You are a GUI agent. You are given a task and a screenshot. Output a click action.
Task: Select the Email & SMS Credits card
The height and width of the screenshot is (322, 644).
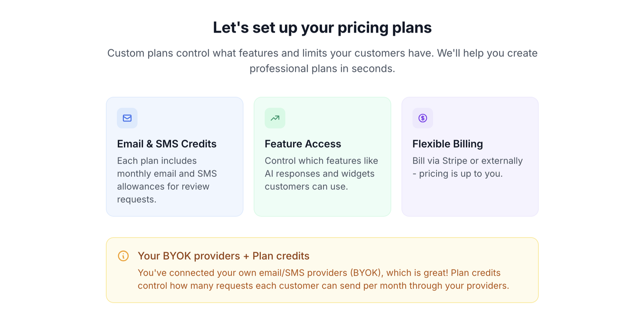(174, 156)
